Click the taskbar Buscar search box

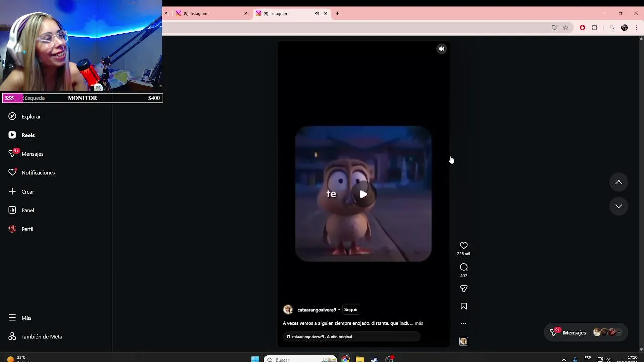[300, 359]
